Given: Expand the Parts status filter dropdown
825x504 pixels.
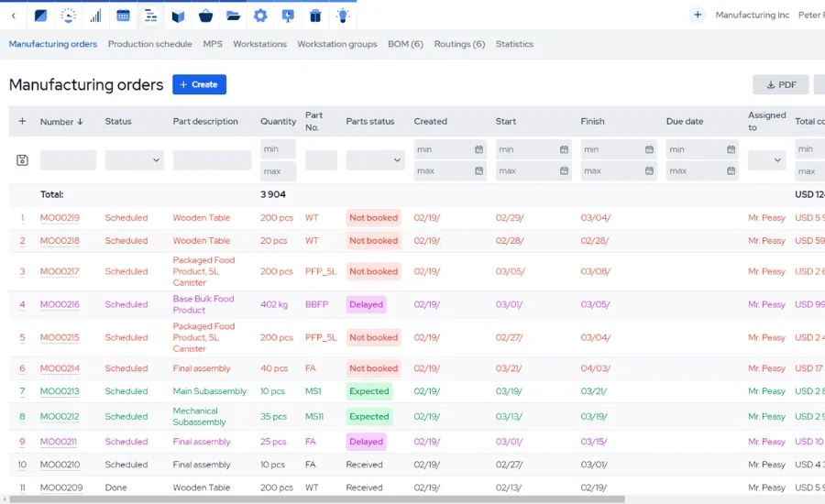Looking at the screenshot, I should (375, 160).
